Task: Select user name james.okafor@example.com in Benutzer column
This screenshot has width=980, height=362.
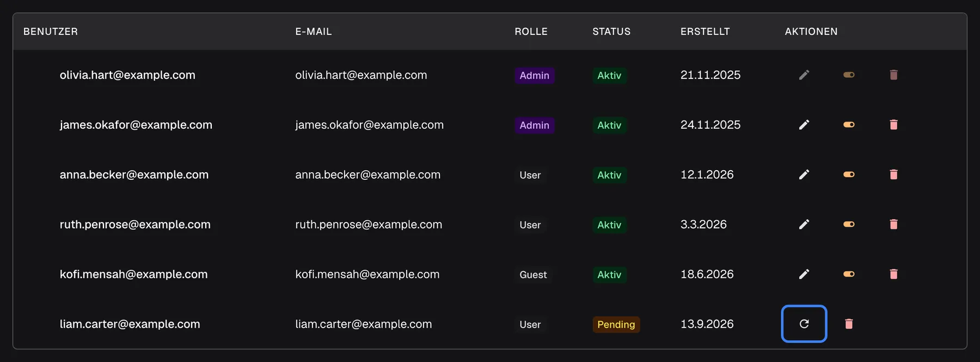Action: point(136,125)
